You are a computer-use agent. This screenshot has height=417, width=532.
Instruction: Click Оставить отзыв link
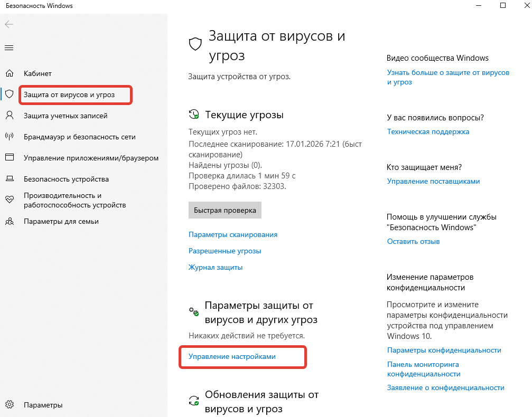pyautogui.click(x=413, y=241)
